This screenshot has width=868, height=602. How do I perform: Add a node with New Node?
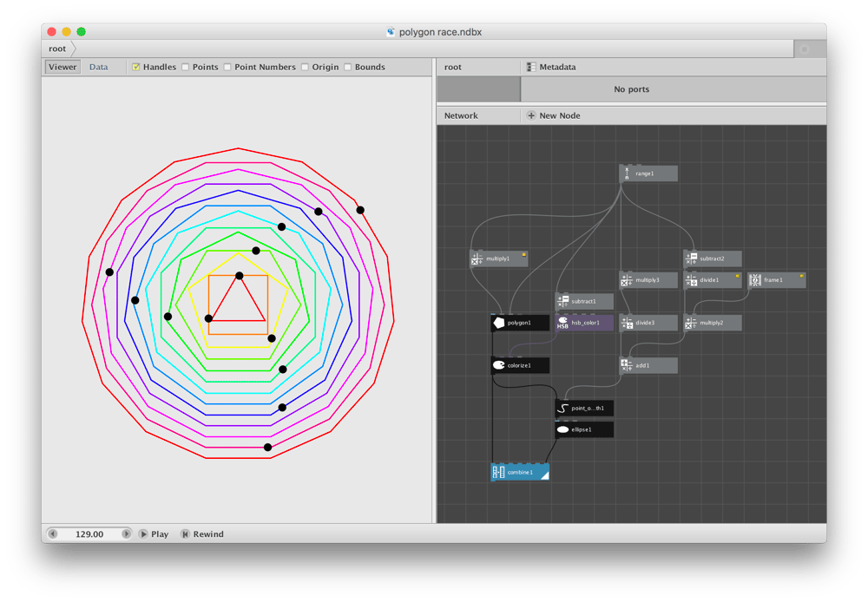554,115
